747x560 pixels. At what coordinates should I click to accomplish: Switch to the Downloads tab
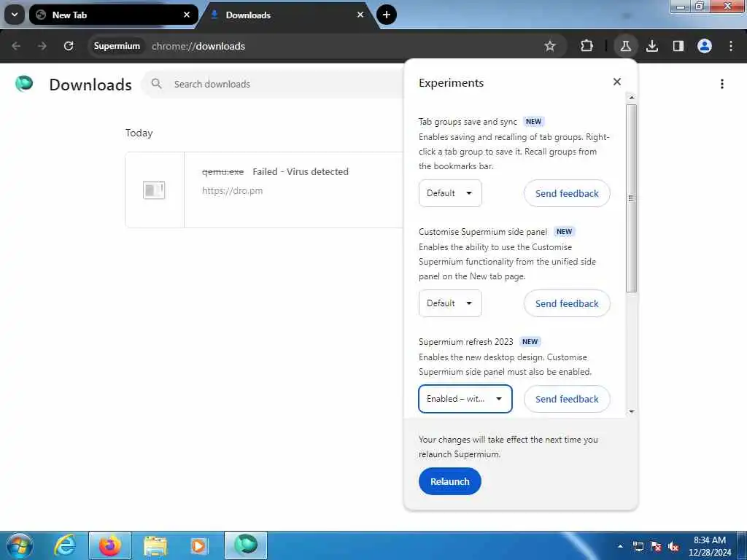pos(288,15)
